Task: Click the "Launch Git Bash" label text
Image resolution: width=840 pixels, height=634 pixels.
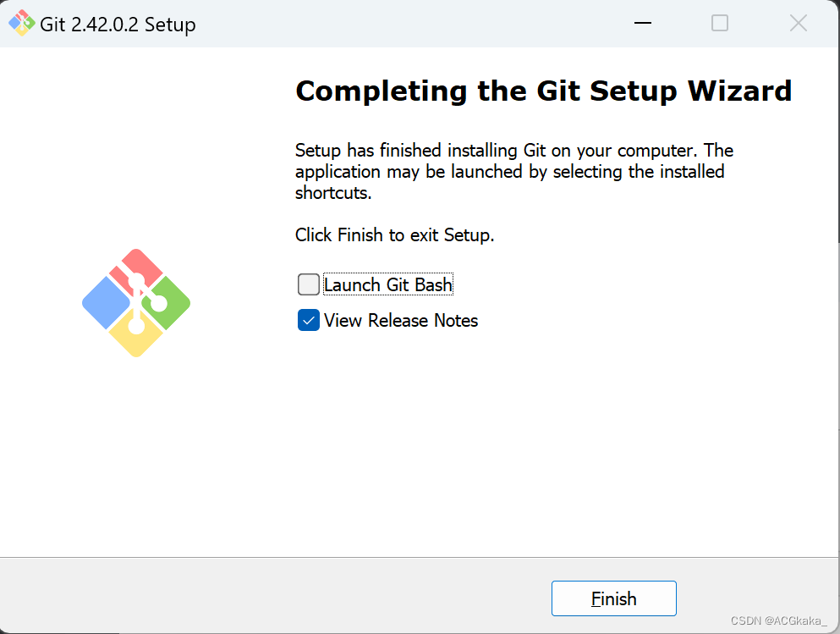Action: click(x=388, y=285)
